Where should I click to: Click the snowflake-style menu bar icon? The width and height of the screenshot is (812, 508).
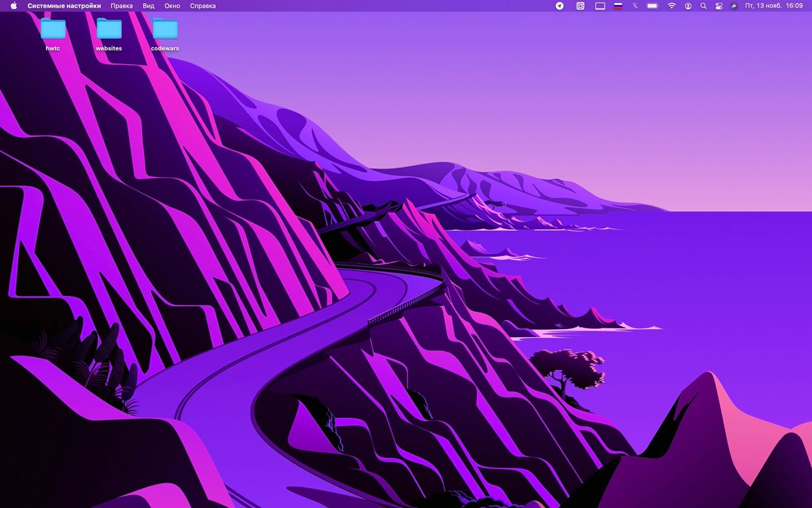pos(580,6)
